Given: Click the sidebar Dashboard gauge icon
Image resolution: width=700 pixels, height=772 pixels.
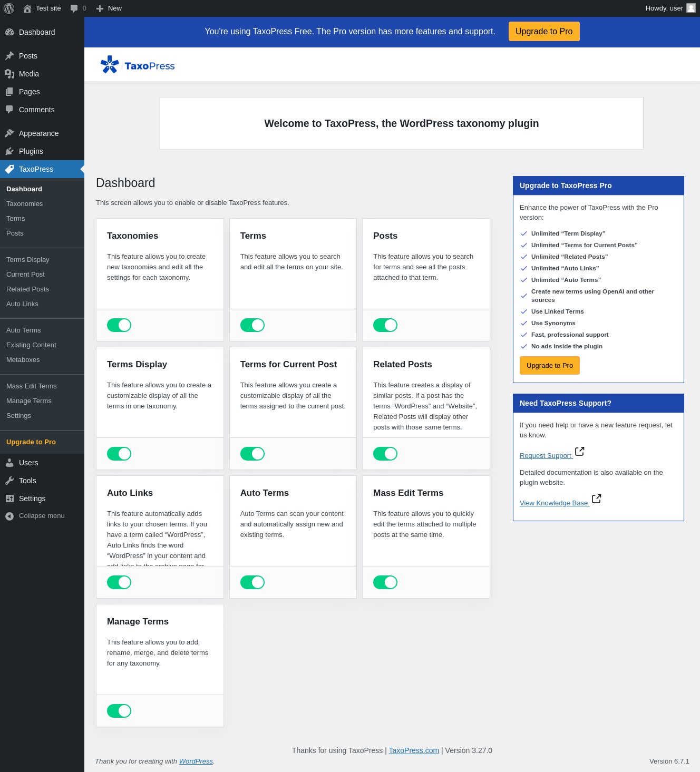Looking at the screenshot, I should tap(9, 32).
